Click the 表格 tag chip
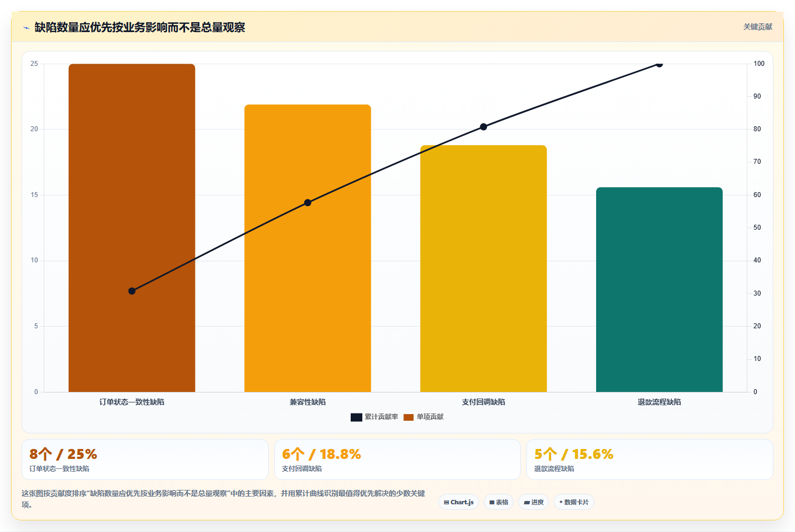Screen dimensions: 795x532 [499, 502]
